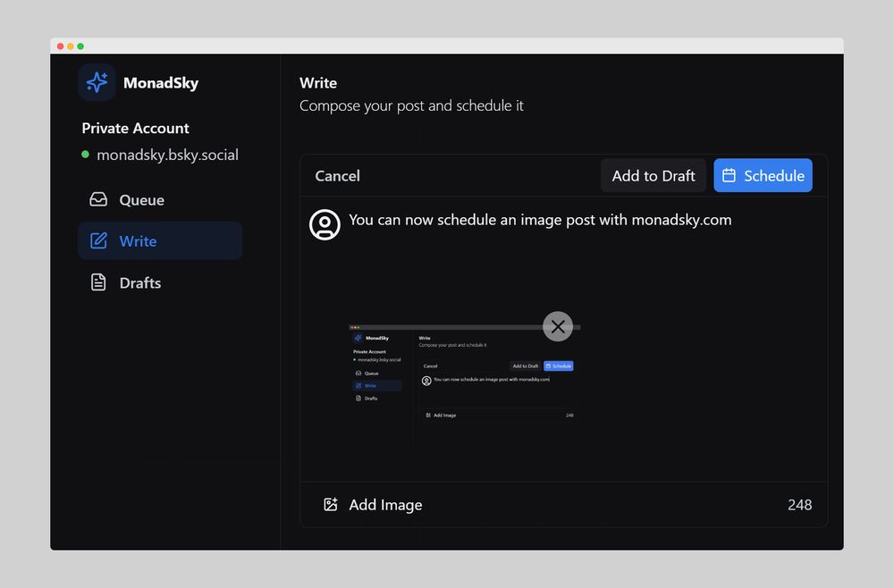
Task: Click the red window close dot
Action: [61, 46]
